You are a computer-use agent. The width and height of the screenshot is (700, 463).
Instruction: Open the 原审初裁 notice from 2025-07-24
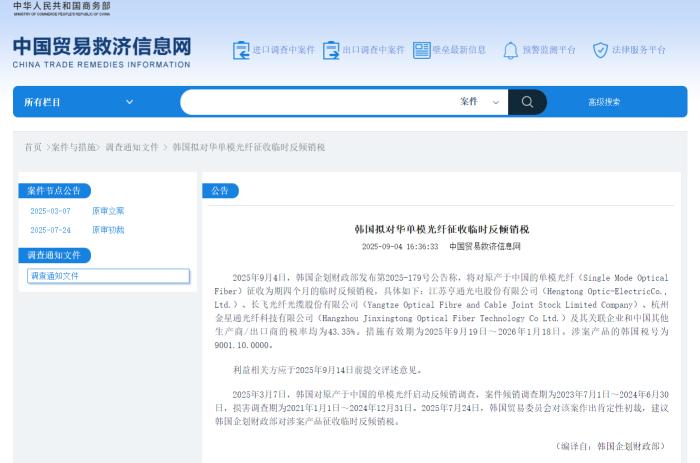[x=108, y=230]
